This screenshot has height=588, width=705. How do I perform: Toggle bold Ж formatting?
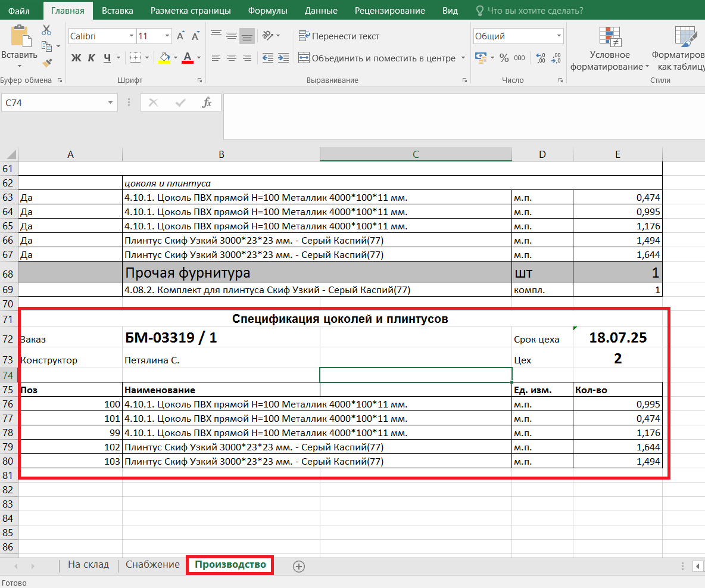[x=76, y=58]
